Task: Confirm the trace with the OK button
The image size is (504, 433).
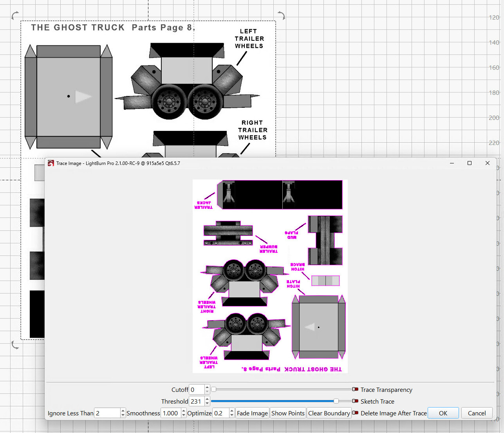Action: [443, 413]
